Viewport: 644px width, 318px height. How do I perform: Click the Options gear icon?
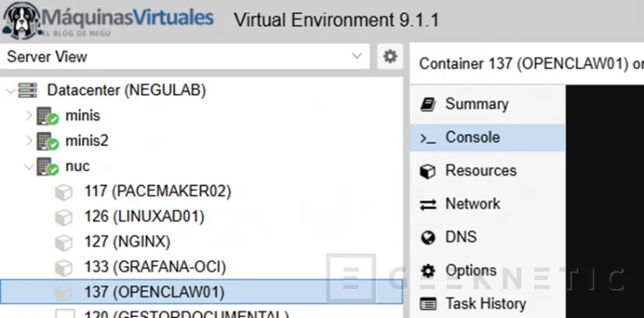[428, 271]
